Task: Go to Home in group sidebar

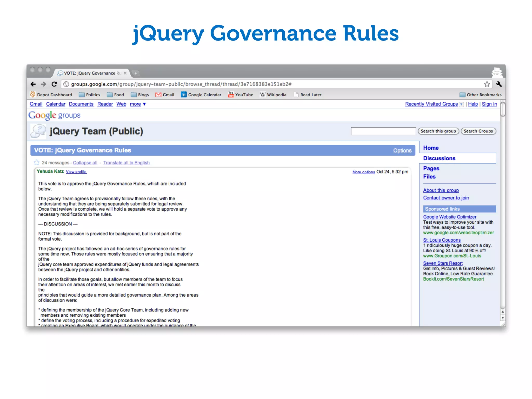Action: [x=431, y=148]
